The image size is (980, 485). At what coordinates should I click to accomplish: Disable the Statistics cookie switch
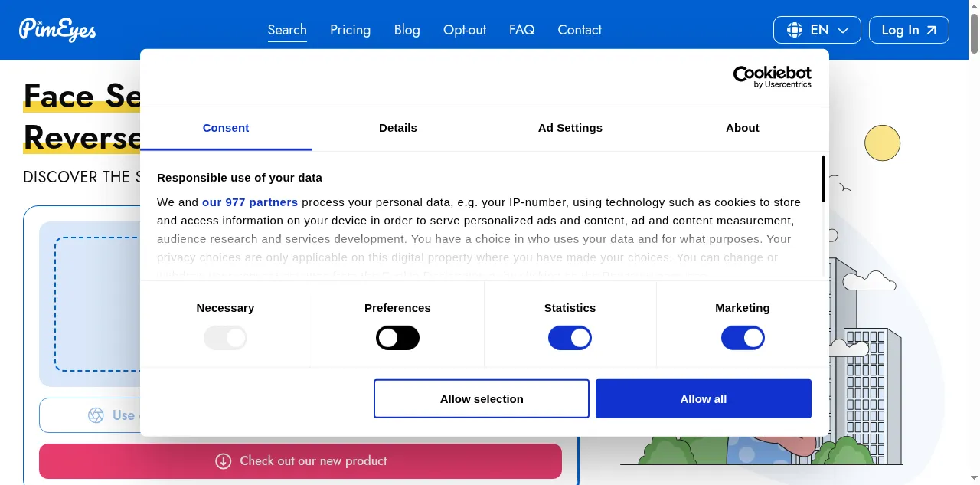coord(570,338)
